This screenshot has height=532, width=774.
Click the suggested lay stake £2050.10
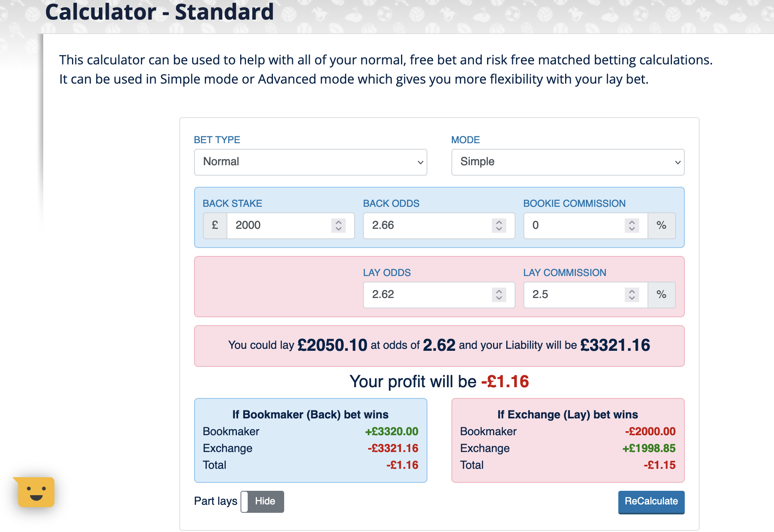pyautogui.click(x=332, y=345)
